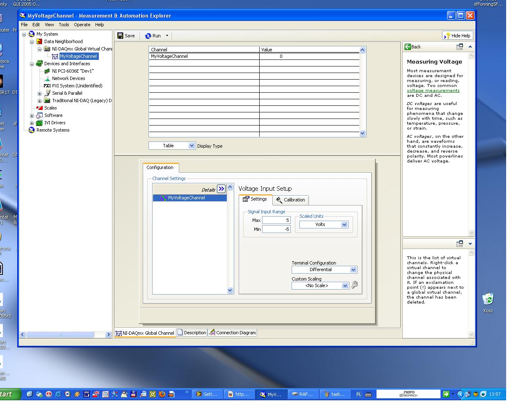Click the Remote Systems icon

(x=32, y=130)
